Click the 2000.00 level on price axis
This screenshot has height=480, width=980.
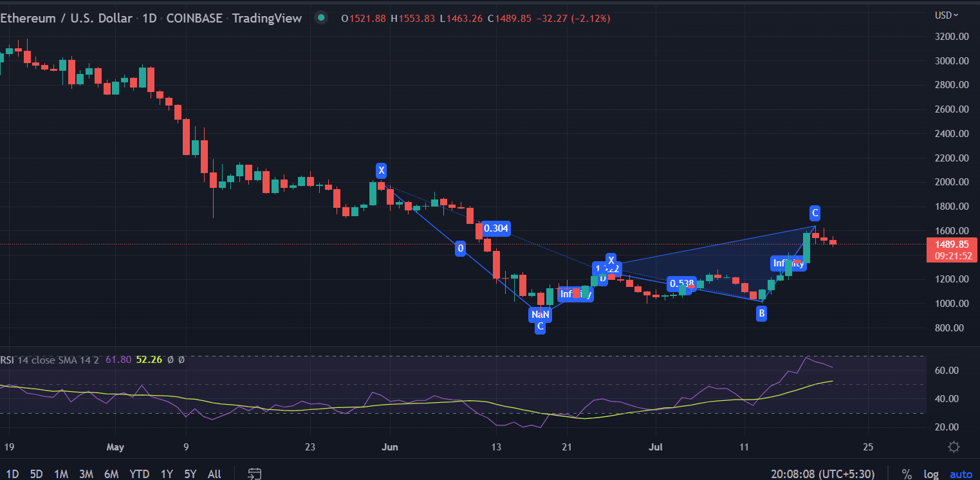tap(951, 182)
